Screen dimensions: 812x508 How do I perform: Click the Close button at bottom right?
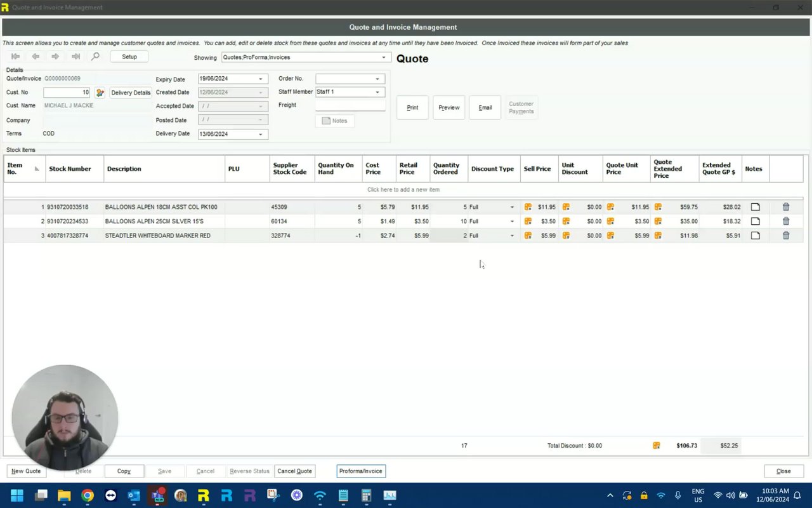click(784, 471)
